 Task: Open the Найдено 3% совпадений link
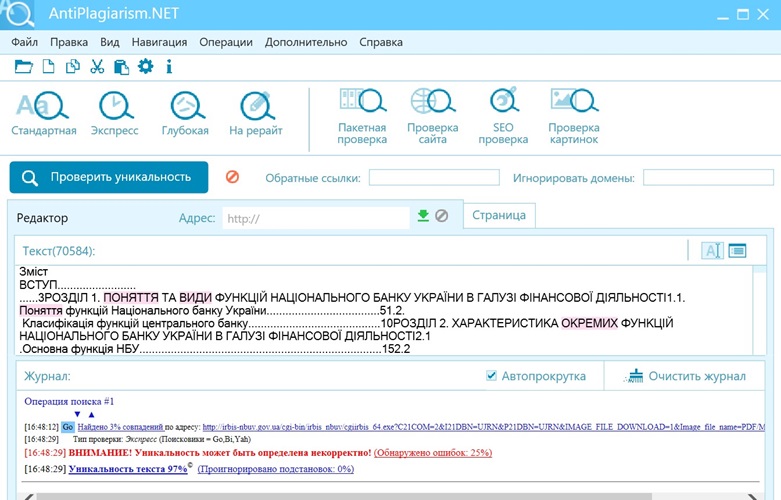pyautogui.click(x=121, y=427)
